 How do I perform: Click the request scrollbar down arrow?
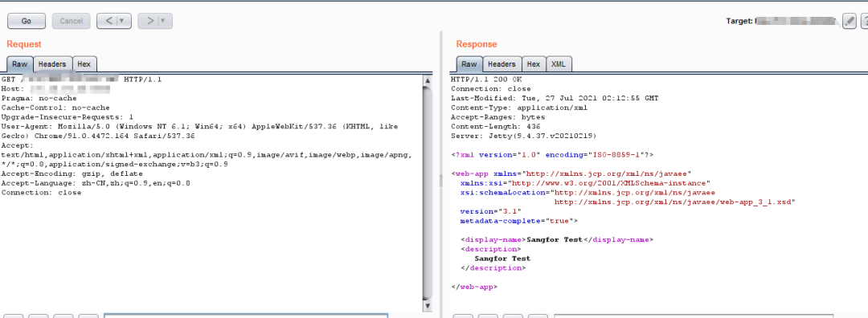[427, 306]
